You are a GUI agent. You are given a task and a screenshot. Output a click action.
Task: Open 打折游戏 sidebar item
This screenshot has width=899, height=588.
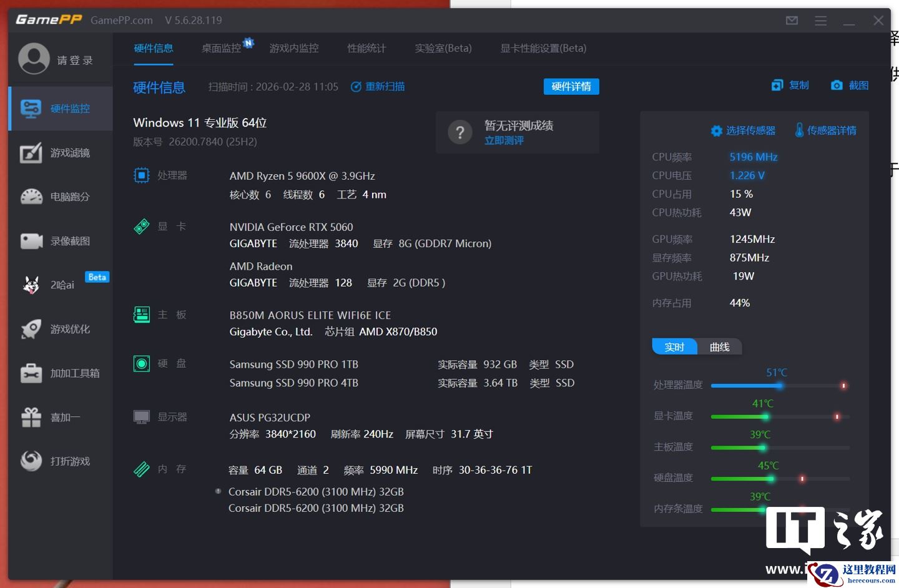click(x=61, y=461)
